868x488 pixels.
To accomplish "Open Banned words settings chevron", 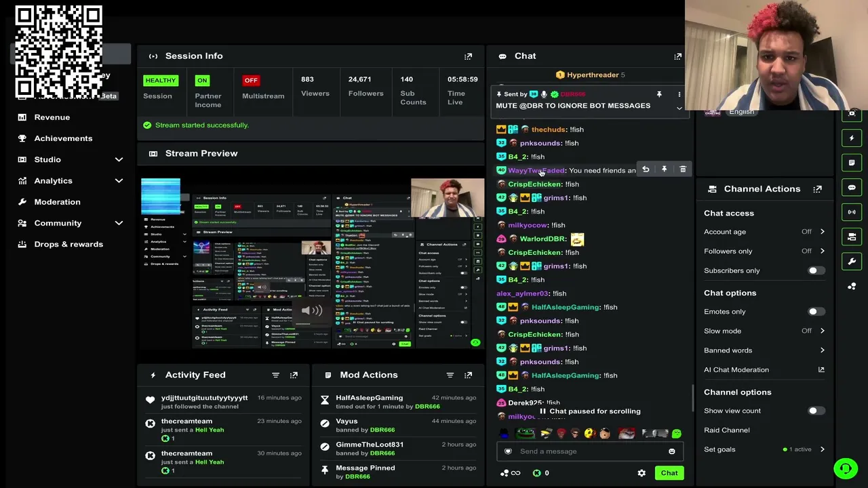I will (x=822, y=350).
